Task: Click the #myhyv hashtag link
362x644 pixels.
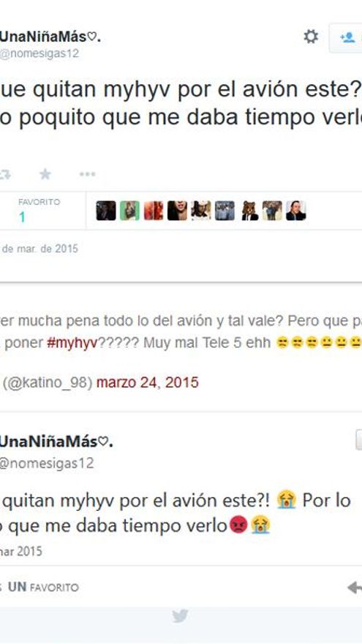Action: pyautogui.click(x=72, y=343)
